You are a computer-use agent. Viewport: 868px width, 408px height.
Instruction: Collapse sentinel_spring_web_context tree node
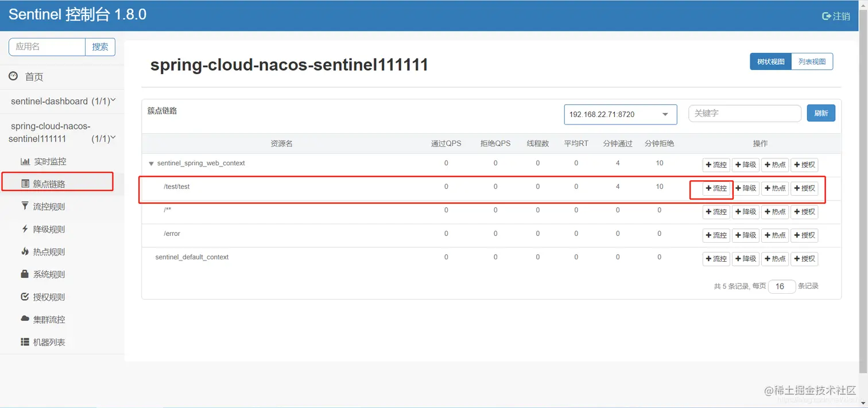point(152,164)
